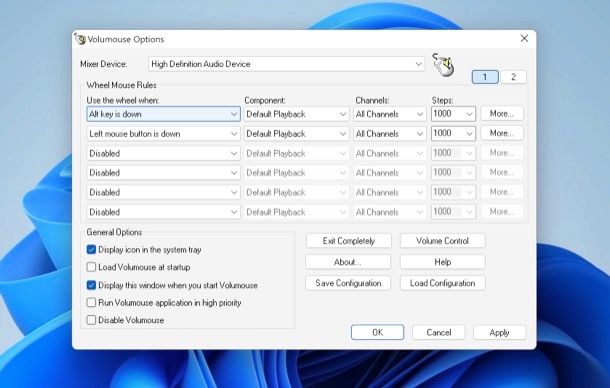
Task: Close the Volumouse Options window
Action: pos(524,38)
